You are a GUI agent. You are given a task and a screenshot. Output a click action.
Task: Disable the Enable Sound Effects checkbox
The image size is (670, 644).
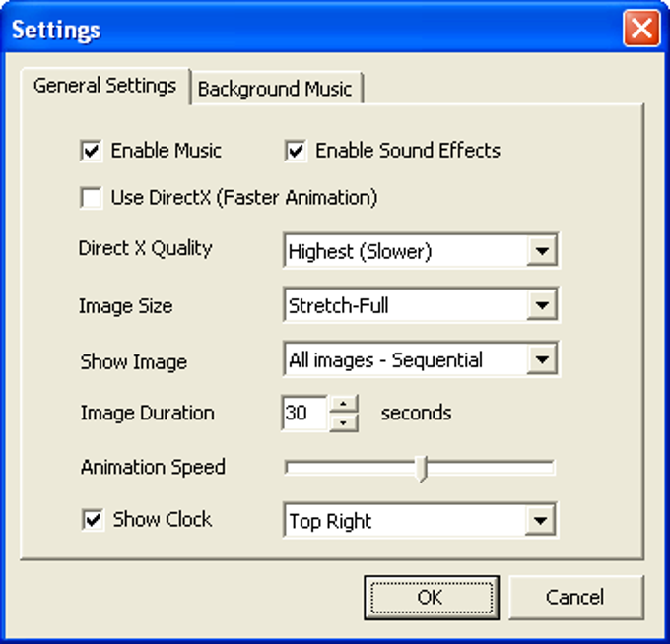pos(296,151)
